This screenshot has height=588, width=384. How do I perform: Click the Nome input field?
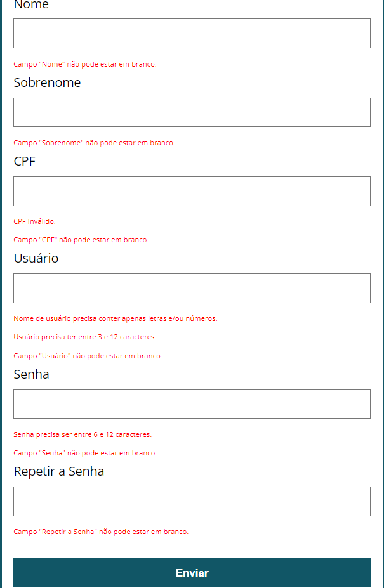192,33
